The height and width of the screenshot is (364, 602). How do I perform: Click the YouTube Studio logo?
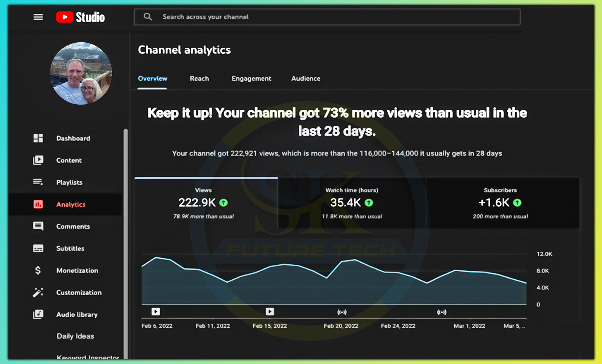[80, 17]
